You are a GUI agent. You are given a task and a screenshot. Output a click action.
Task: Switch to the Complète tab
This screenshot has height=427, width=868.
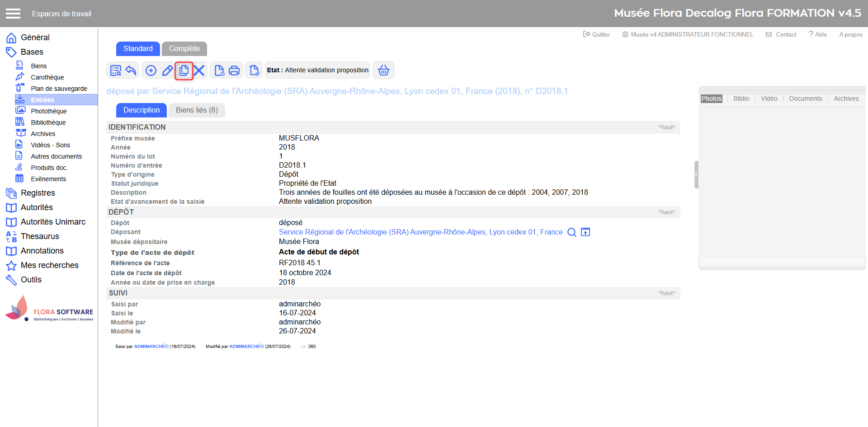coord(184,49)
